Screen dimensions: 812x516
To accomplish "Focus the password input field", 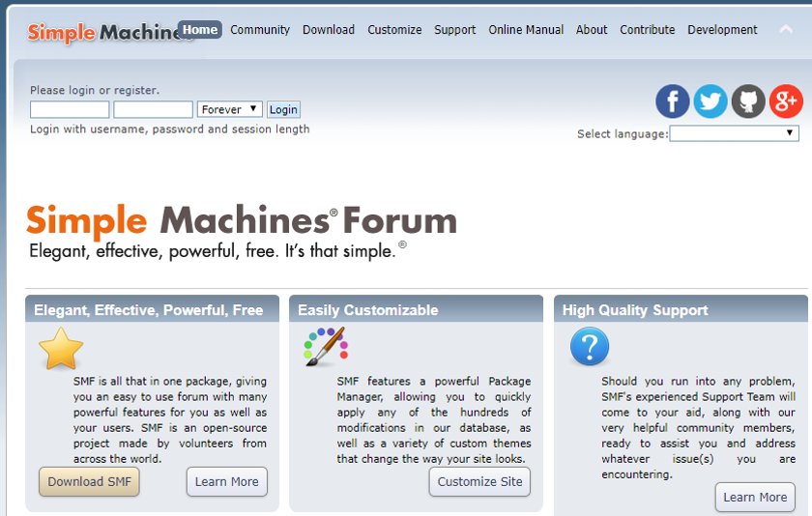I will [154, 109].
